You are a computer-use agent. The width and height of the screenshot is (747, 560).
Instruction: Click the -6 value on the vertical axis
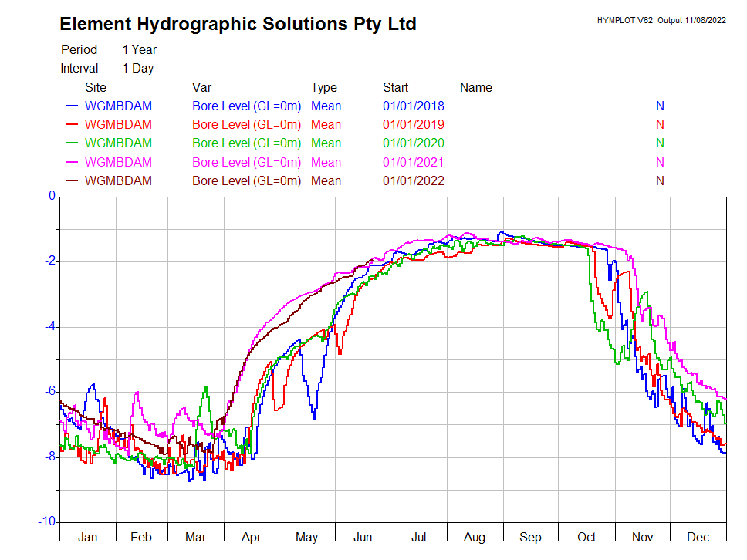coord(50,391)
